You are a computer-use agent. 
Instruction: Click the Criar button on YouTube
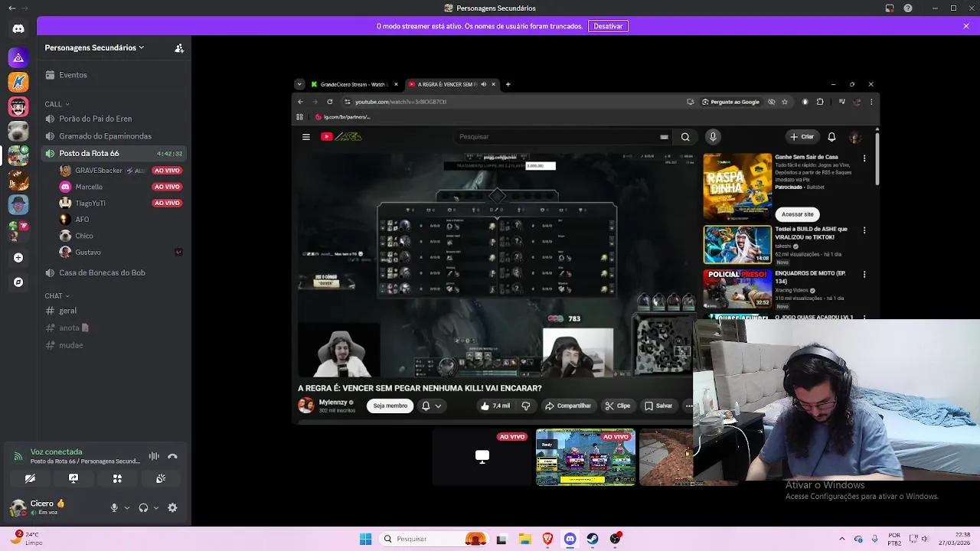[802, 137]
